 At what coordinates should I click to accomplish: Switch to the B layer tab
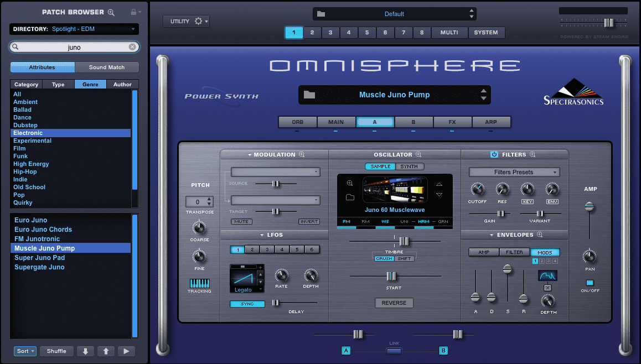[x=413, y=122]
